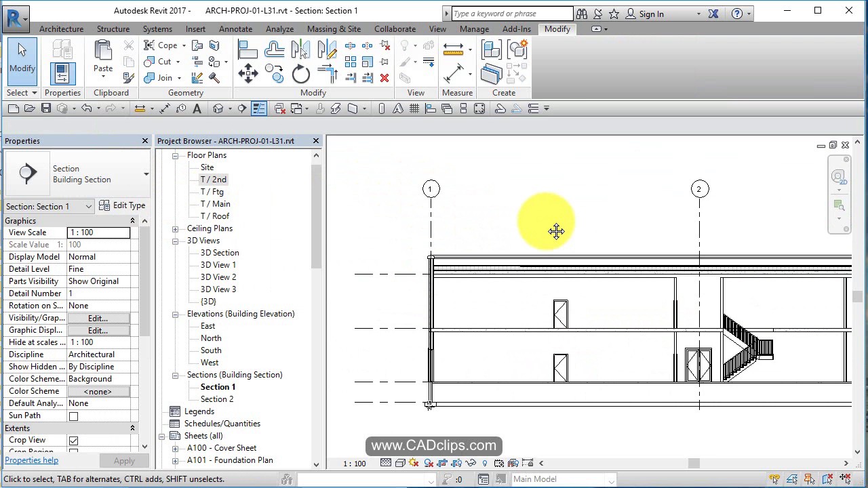Viewport: 868px width, 488px height.
Task: Toggle the Crop View checkbox
Action: click(73, 440)
